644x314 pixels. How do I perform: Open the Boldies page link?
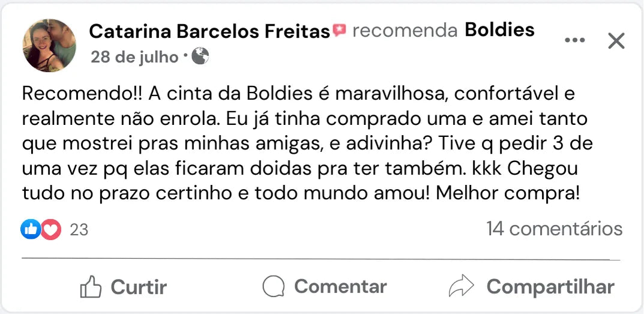[x=500, y=30]
